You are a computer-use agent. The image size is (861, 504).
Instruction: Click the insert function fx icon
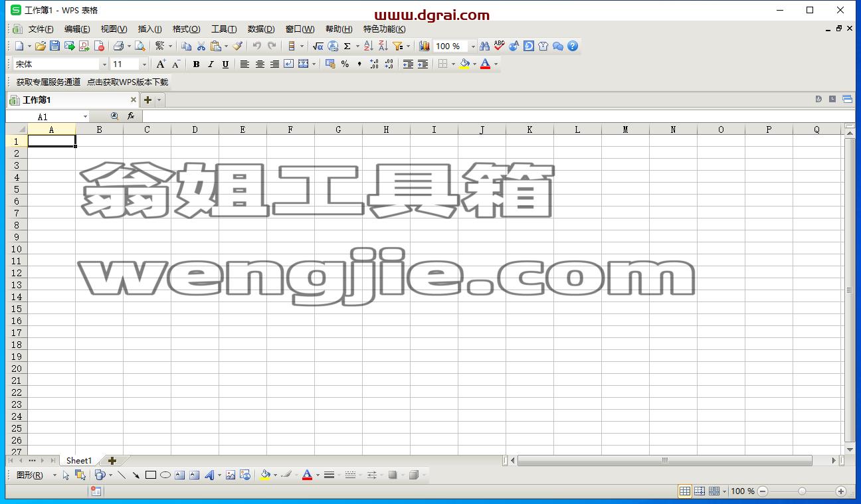pyautogui.click(x=131, y=116)
